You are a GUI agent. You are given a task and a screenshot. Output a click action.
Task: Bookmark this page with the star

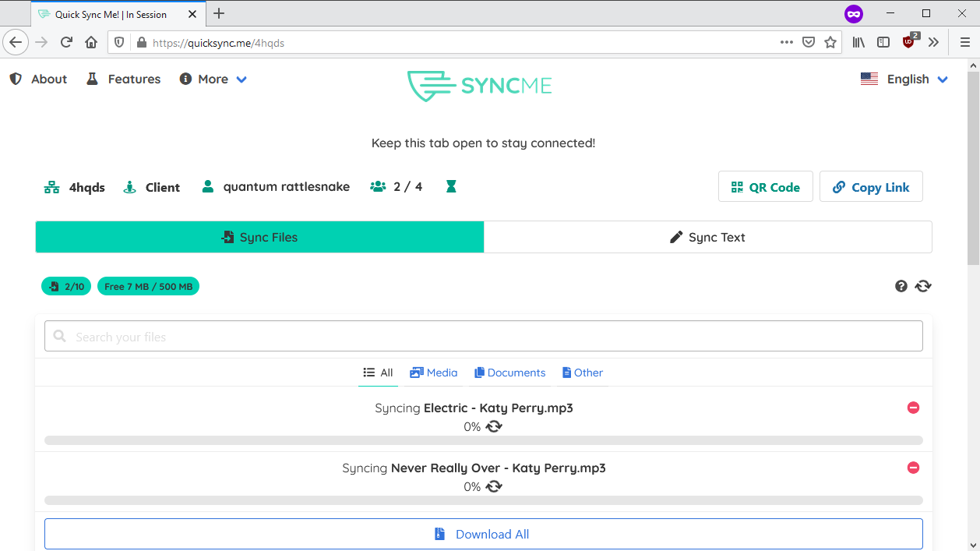(830, 42)
